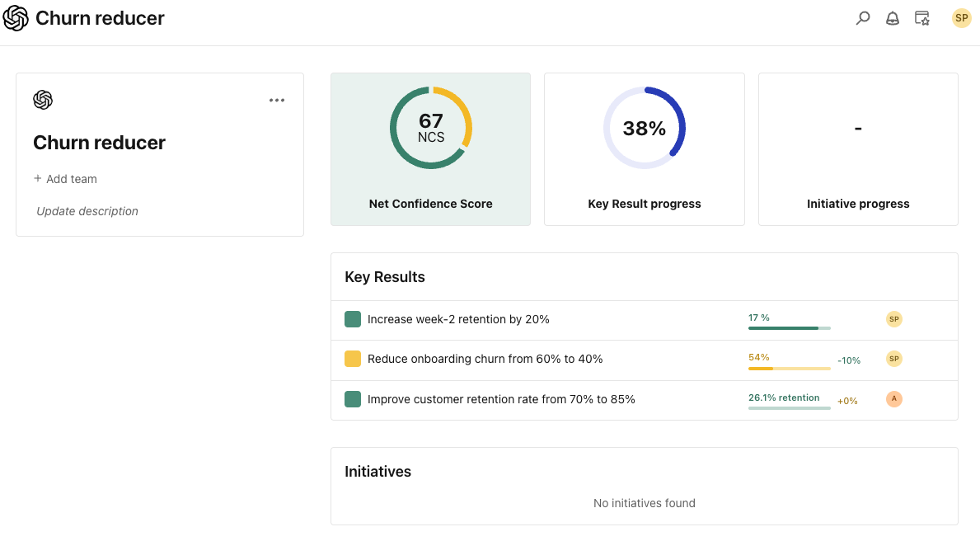Screen dimensions: 980x541
Task: Open 'Increase week-2 retention by 20%' key result
Action: [x=458, y=319]
